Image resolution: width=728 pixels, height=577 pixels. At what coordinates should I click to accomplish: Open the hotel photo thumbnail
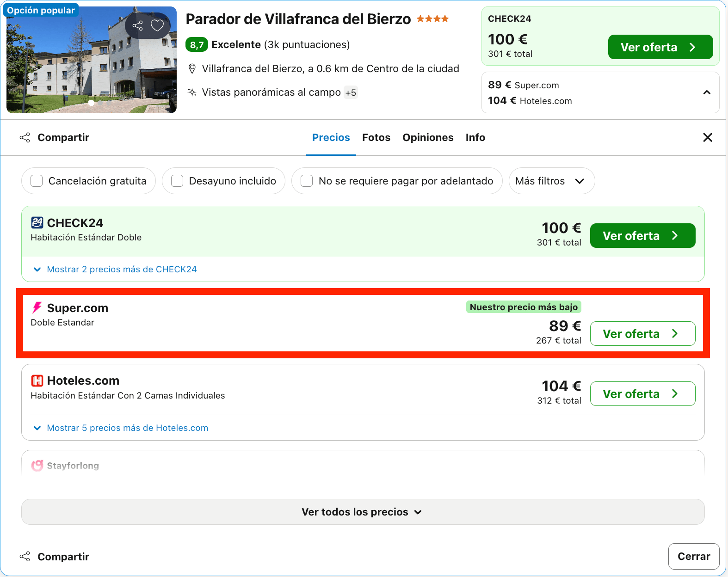(92, 60)
